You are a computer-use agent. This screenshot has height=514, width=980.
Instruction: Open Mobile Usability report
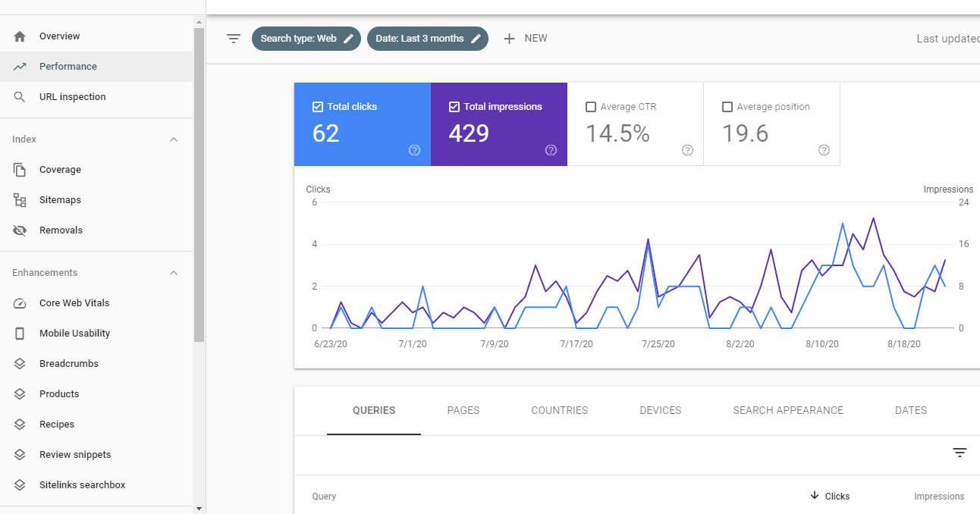tap(74, 334)
